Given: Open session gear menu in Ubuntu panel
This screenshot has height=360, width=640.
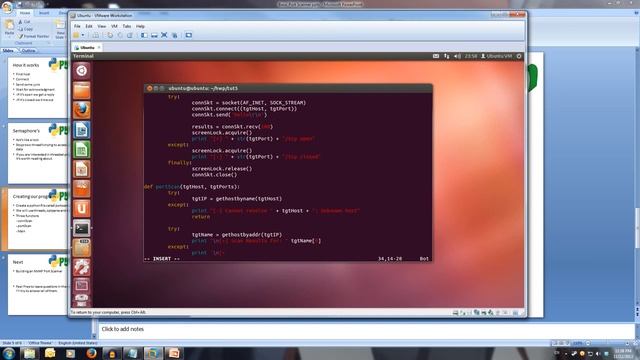Looking at the screenshot, I should click(x=519, y=56).
